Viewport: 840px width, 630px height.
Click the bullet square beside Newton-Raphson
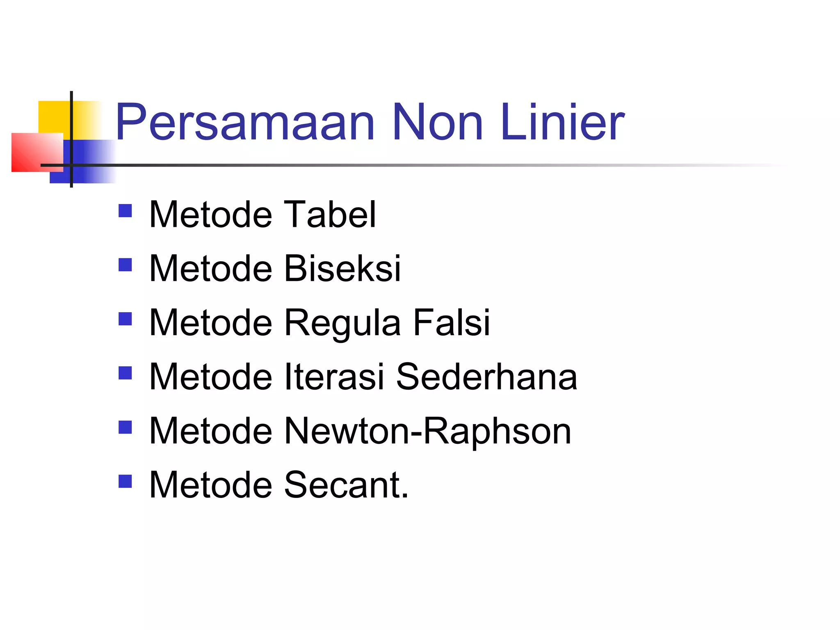125,427
